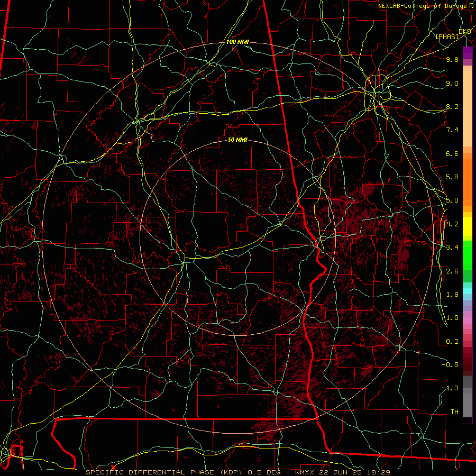Click the 9.0 value on the color scale
Image resolution: width=476 pixels, height=476 pixels.
[452, 83]
